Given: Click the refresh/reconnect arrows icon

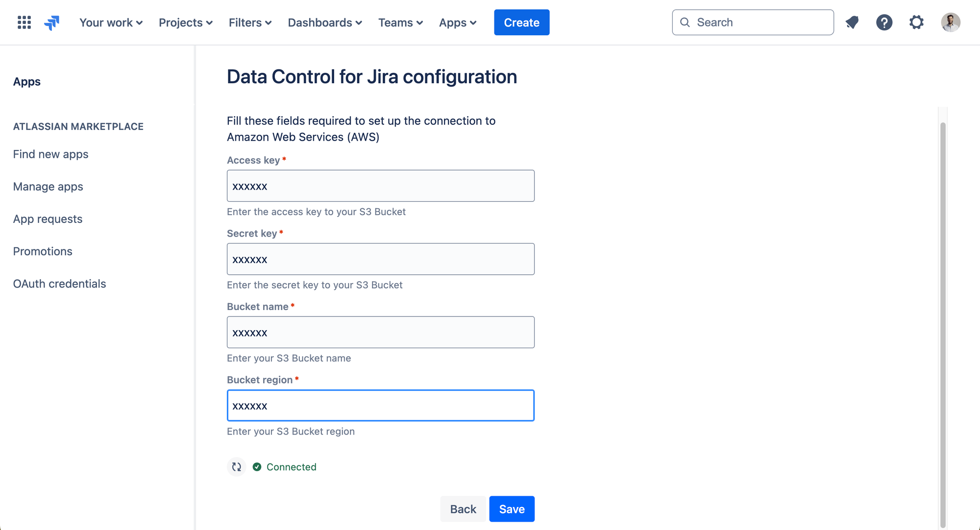Looking at the screenshot, I should (236, 467).
